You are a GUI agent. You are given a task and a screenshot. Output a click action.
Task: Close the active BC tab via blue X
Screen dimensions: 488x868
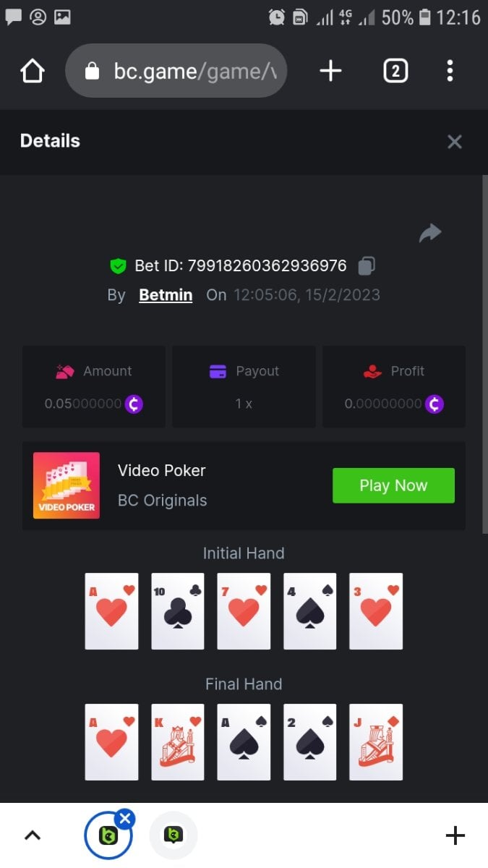125,819
